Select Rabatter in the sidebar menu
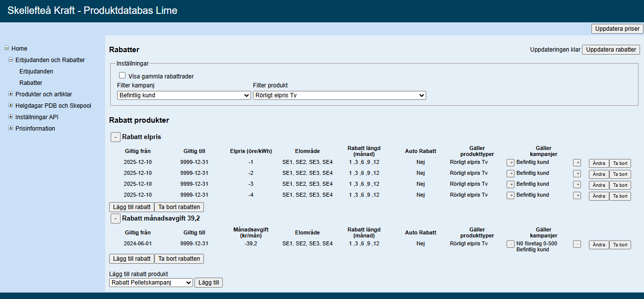The image size is (644, 299). click(31, 83)
